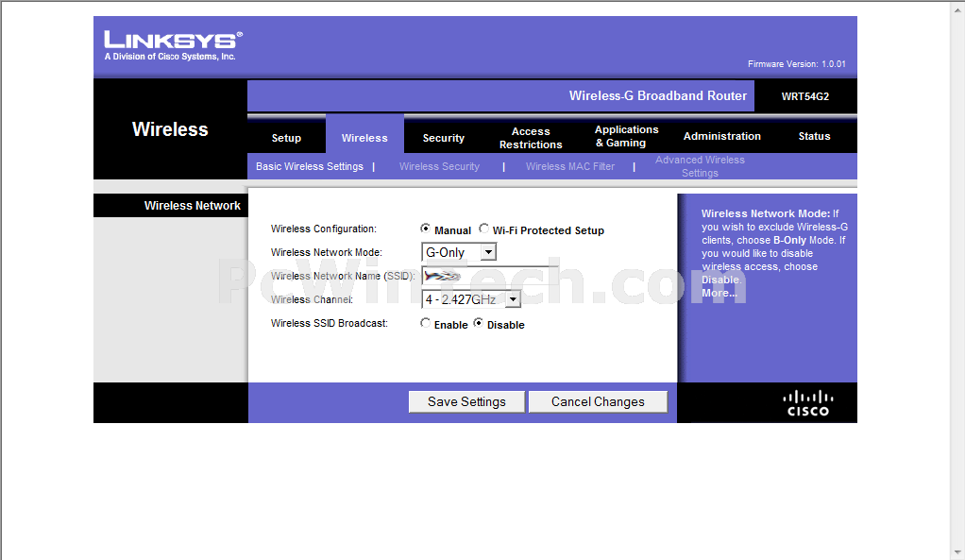Viewport: 965px width, 560px height.
Task: Enable Wireless SSID Broadcast
Action: tap(425, 322)
